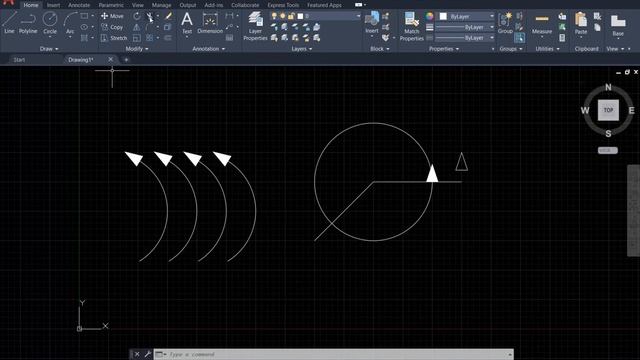This screenshot has width=640, height=360.
Task: Click the Fillet tool icon
Action: [149, 27]
